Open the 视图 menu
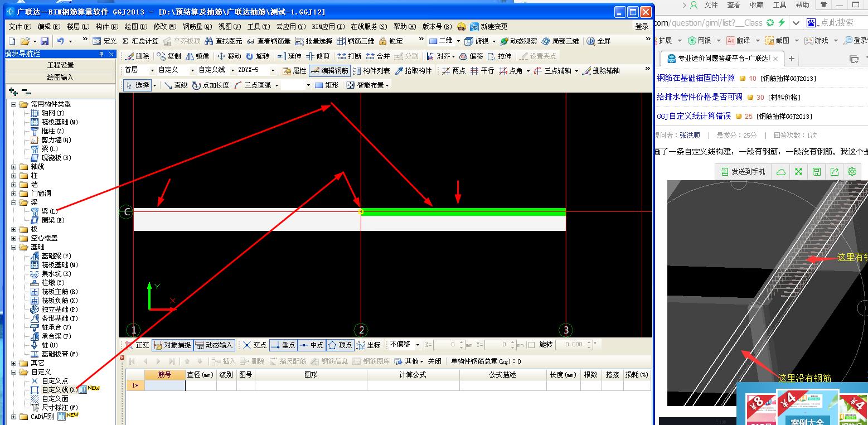868x425 pixels. coord(230,27)
